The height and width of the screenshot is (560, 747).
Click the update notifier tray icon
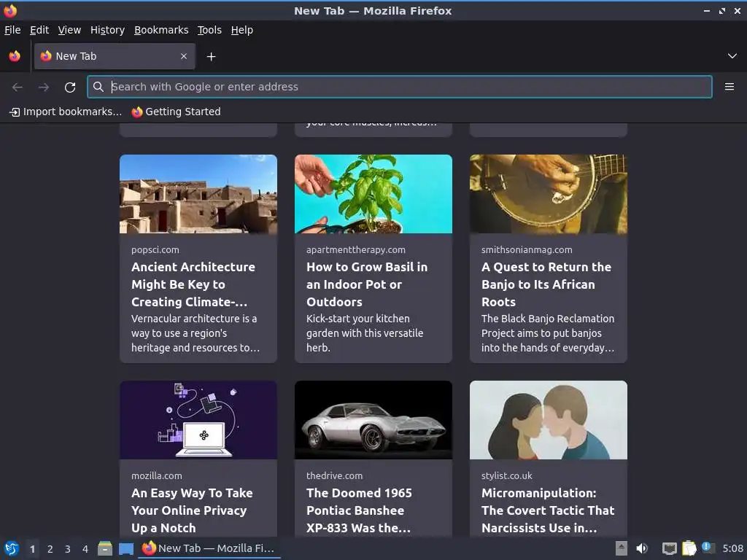[708, 548]
